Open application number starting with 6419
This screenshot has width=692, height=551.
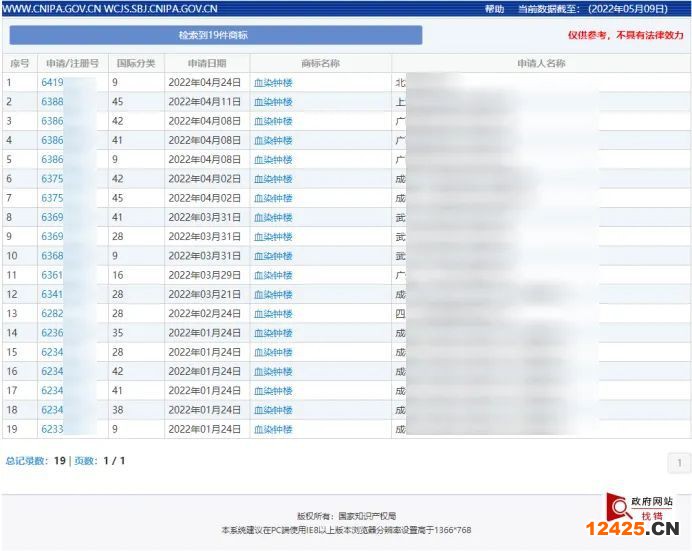pyautogui.click(x=52, y=83)
